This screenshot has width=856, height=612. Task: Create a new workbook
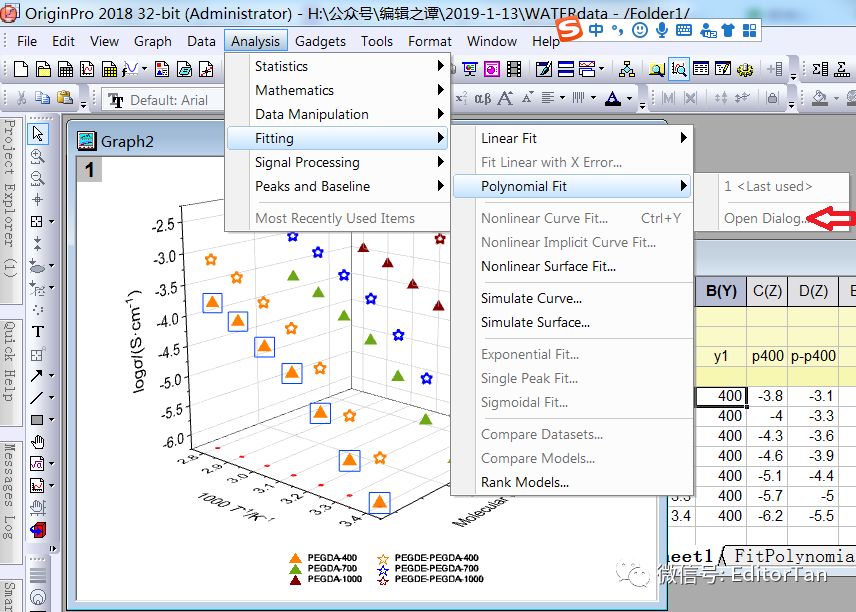66,69
